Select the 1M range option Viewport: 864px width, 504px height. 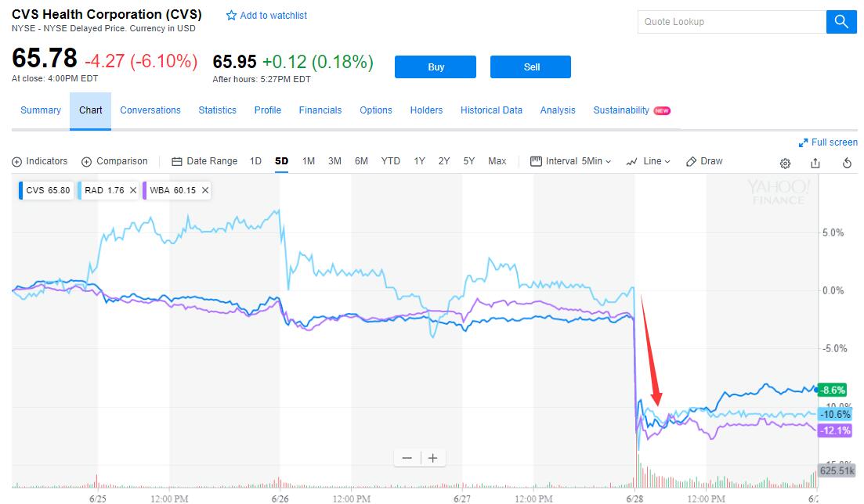click(x=309, y=161)
